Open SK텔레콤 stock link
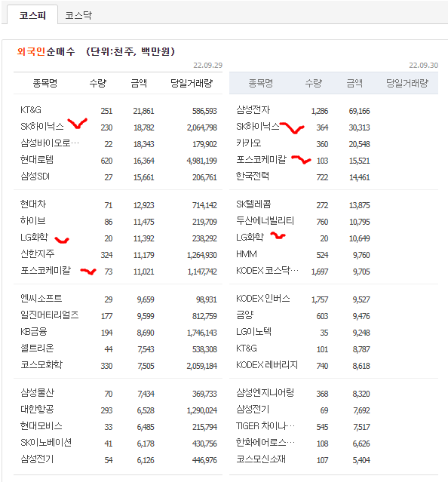The image size is (448, 482). click(x=253, y=204)
